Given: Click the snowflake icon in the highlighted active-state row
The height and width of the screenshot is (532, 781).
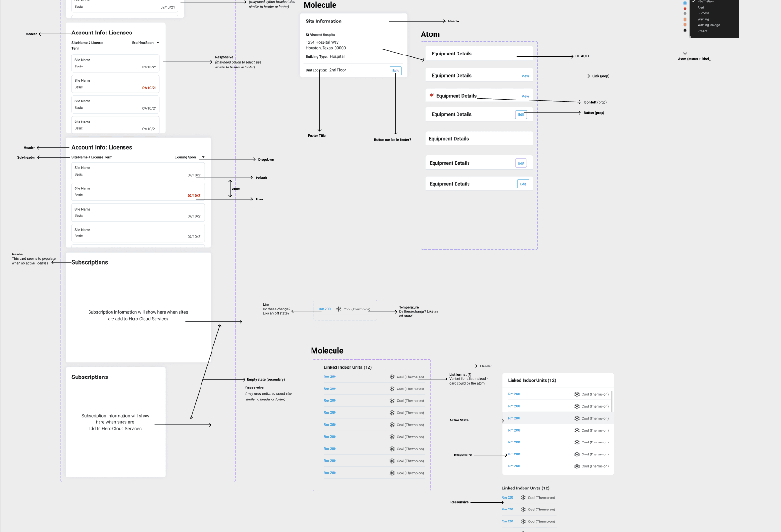Looking at the screenshot, I should (x=577, y=418).
